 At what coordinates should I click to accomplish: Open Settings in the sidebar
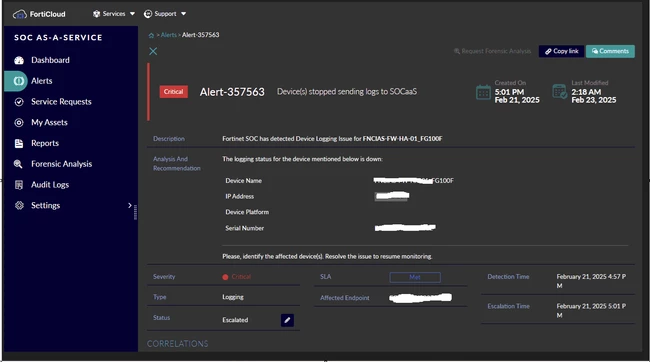coord(46,205)
